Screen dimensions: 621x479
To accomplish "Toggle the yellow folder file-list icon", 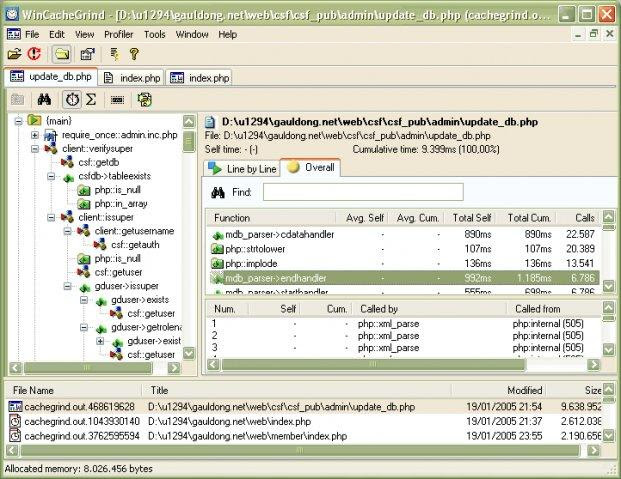I will (61, 54).
